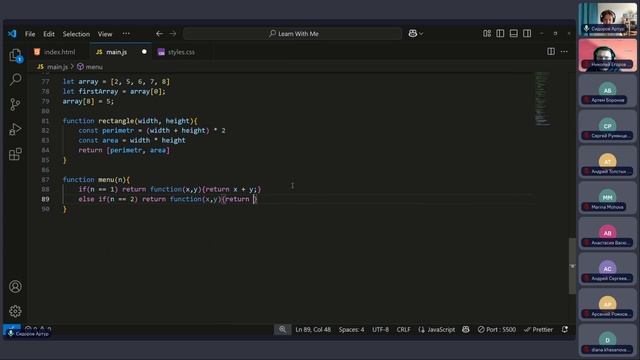Click the JS file icon on main.js tab
Screen dimensions: 640x360
99,52
